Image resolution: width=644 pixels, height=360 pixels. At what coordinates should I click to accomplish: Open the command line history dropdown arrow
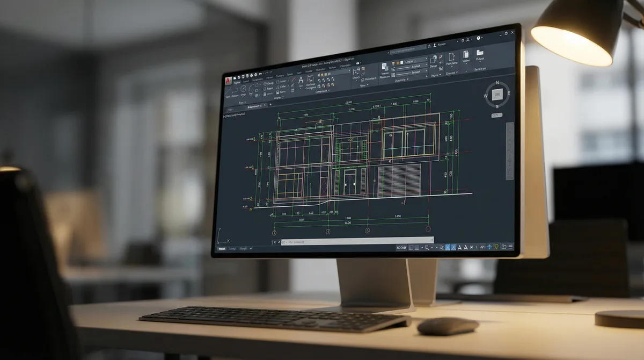tap(432, 240)
